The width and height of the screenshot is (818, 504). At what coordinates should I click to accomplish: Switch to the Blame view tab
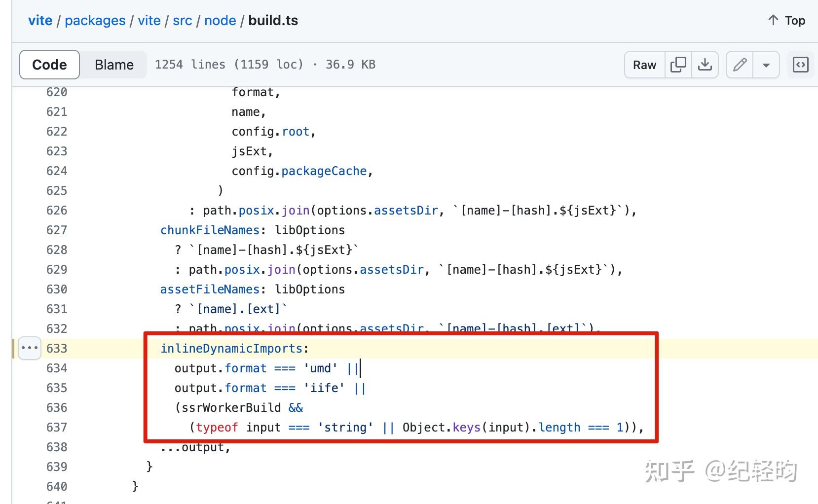114,65
